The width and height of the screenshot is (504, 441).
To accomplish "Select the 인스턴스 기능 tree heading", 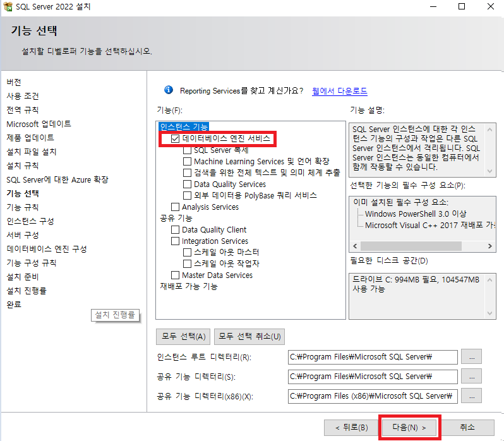I will 184,126.
